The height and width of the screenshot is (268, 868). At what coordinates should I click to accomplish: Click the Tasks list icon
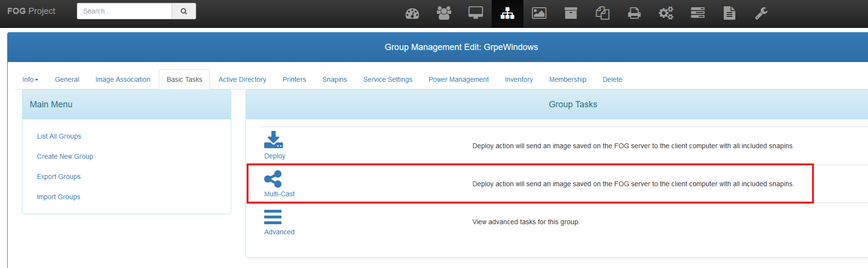(x=697, y=13)
